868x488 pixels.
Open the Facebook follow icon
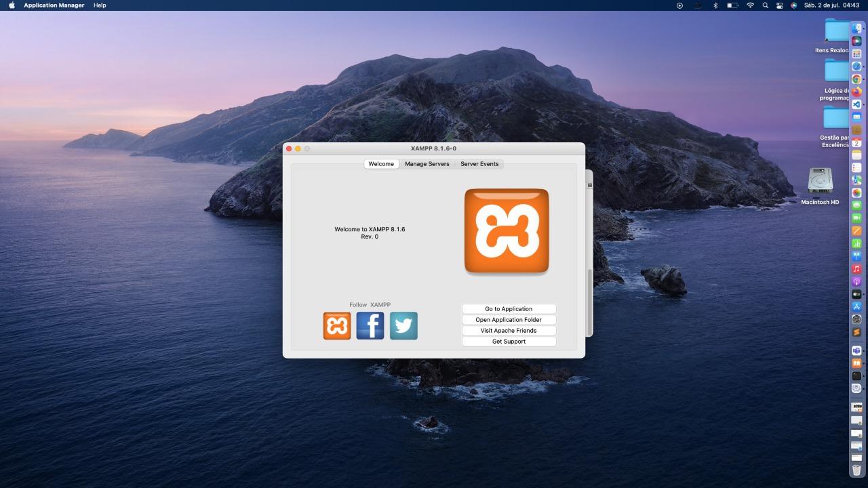(370, 325)
